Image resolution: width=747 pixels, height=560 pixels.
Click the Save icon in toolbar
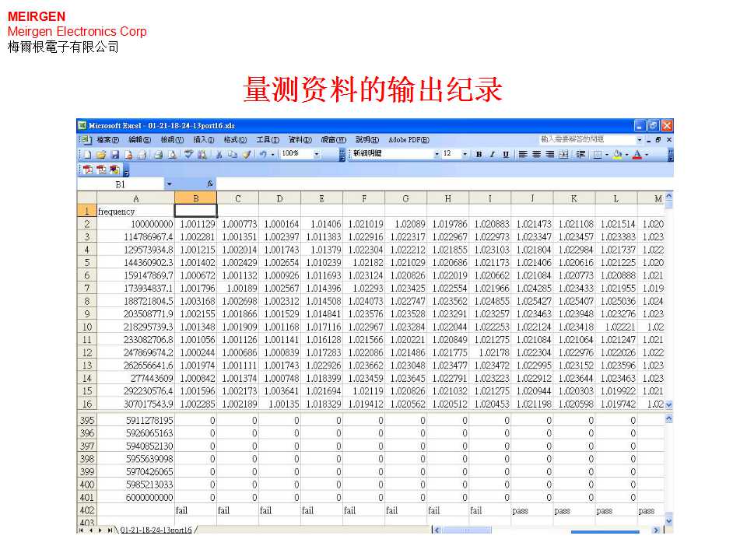coord(114,154)
